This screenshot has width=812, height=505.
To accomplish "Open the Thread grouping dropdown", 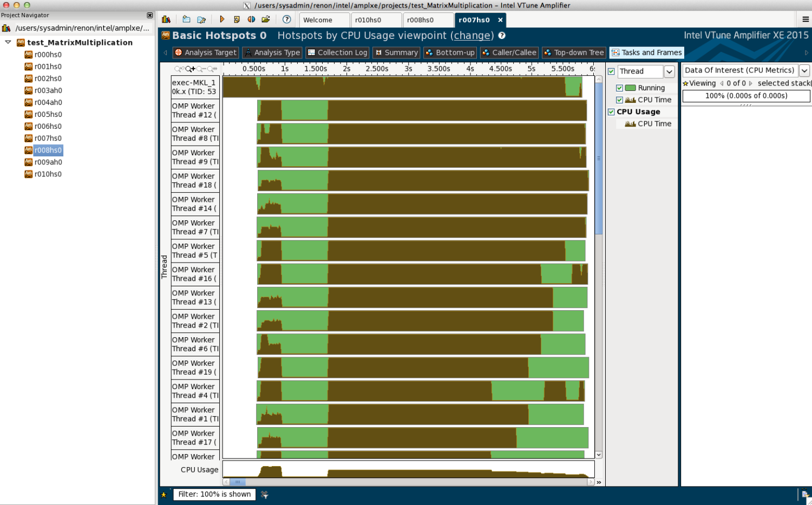I will [x=670, y=71].
